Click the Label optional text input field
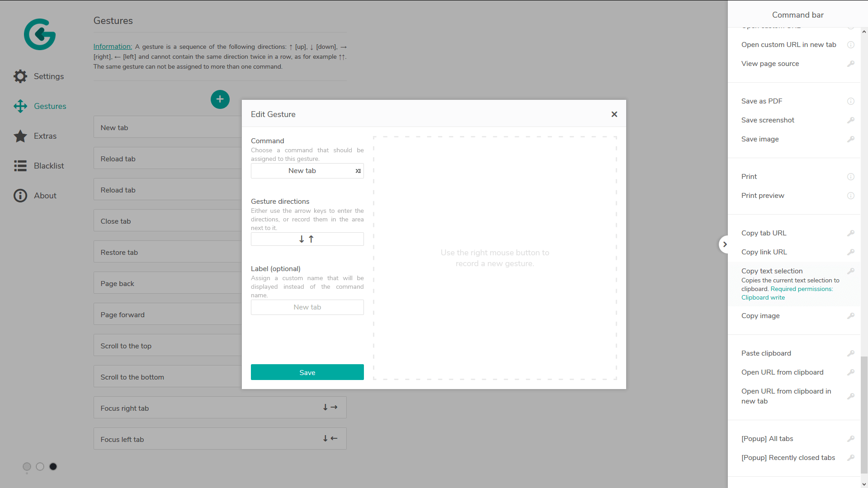This screenshot has height=488, width=868. coord(307,307)
